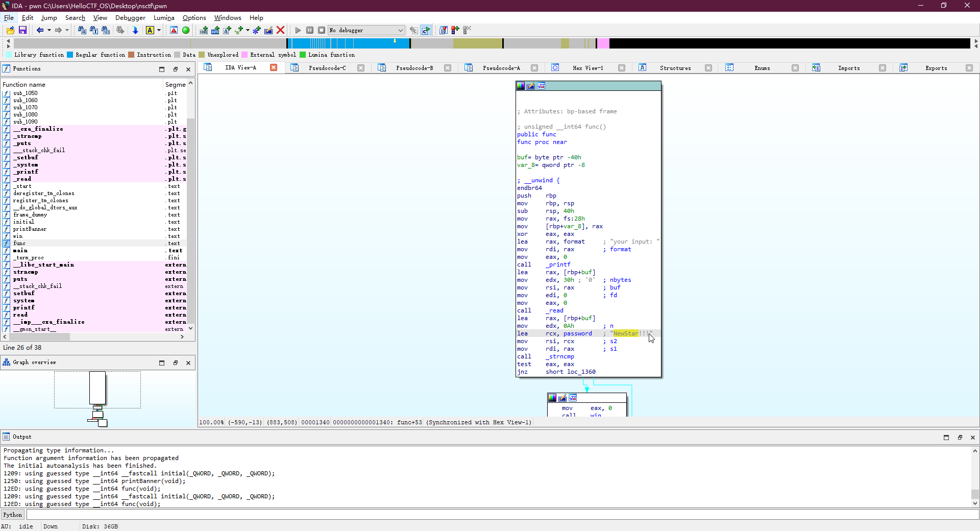Close the Hex View-1 tab
The image size is (980, 531).
tap(622, 68)
